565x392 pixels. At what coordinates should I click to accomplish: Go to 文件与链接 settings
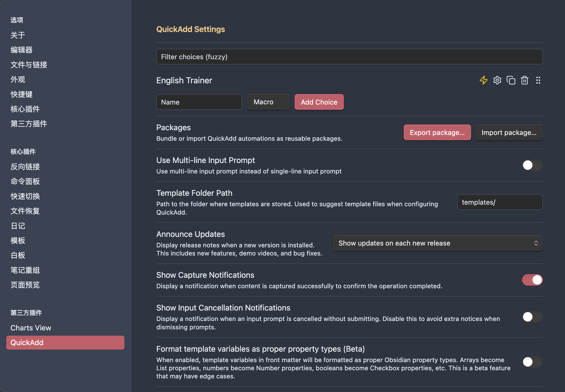[x=65, y=65]
